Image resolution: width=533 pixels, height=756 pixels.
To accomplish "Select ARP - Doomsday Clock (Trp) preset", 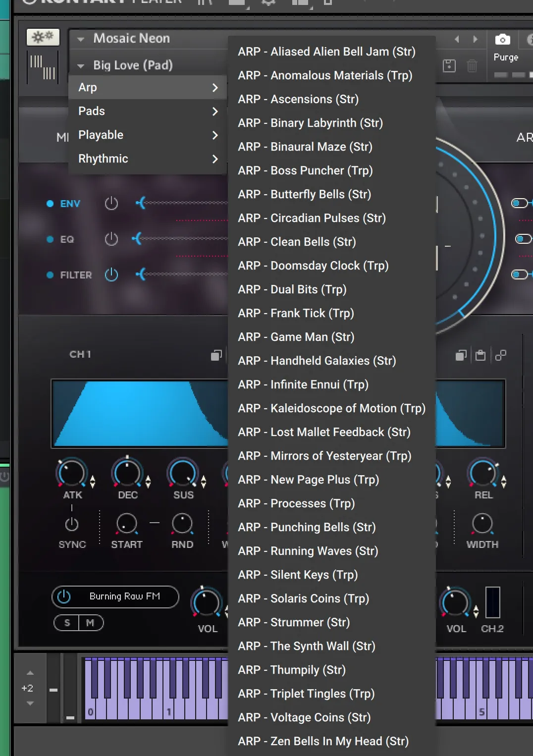I will 313,266.
